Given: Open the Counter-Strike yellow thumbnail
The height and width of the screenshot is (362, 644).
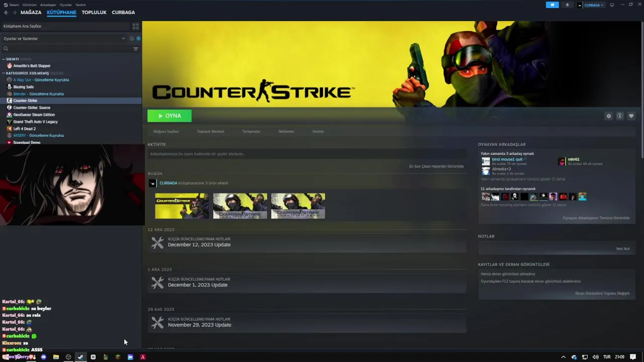Looking at the screenshot, I should click(x=182, y=206).
